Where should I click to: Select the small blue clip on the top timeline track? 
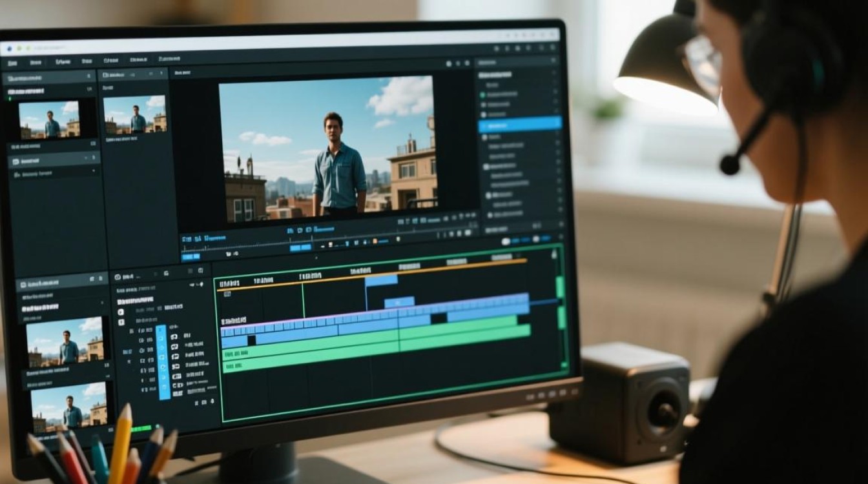pyautogui.click(x=381, y=280)
